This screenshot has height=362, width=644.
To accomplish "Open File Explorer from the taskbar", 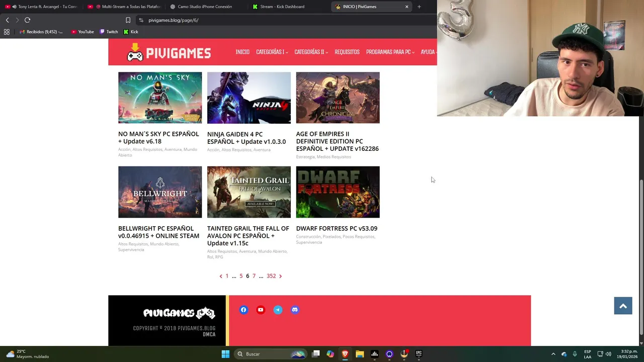I will pyautogui.click(x=360, y=354).
